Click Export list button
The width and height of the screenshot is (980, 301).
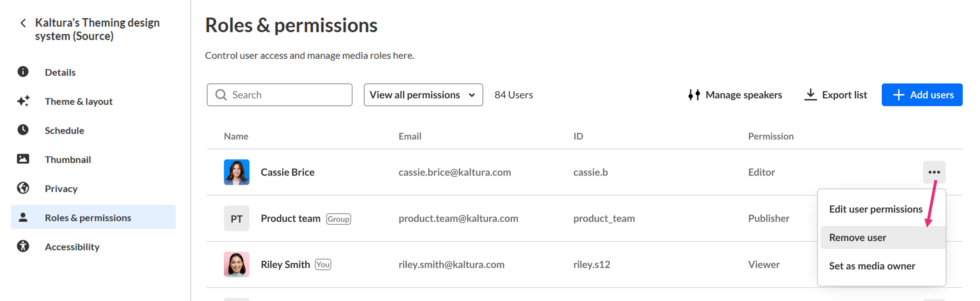pos(836,95)
